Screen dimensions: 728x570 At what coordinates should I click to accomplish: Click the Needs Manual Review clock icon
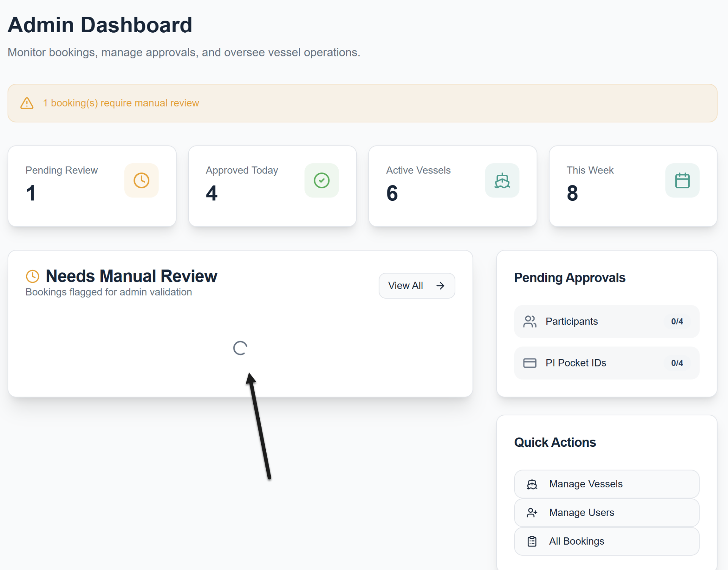[x=33, y=276]
